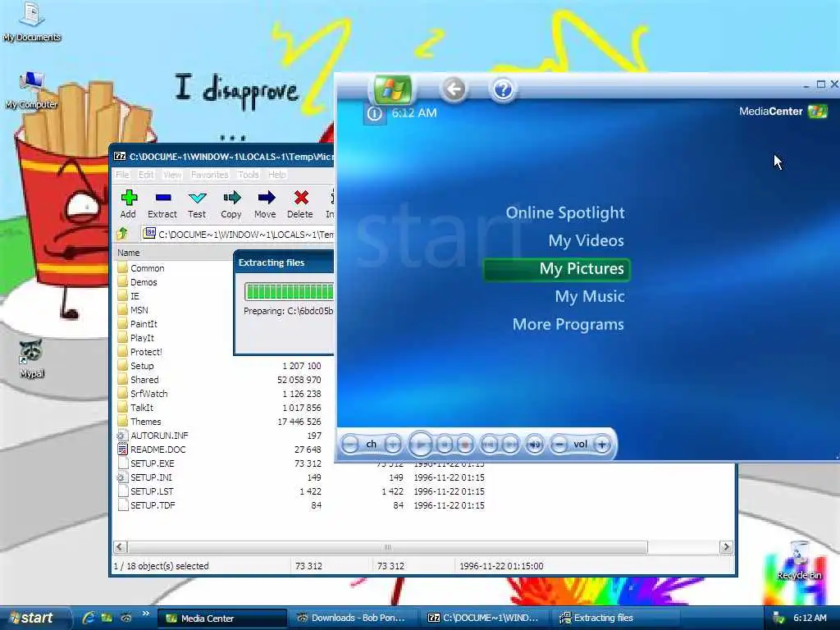840x630 pixels.
Task: Click the extraction progress bar
Action: (x=290, y=291)
